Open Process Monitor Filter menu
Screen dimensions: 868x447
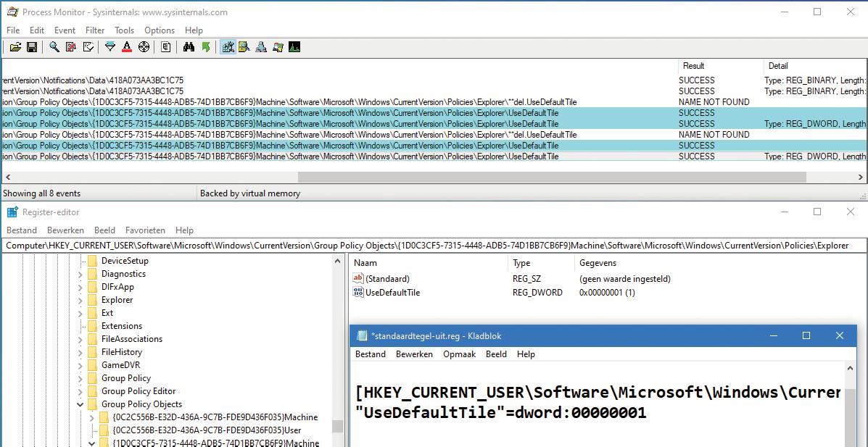tap(95, 30)
